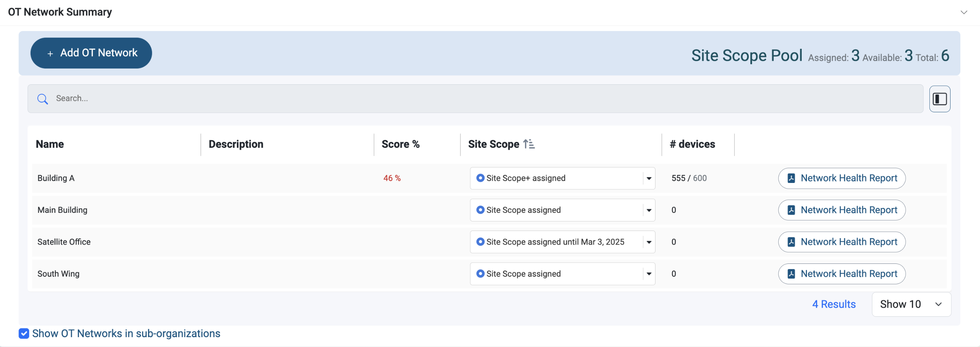Click the Site Scope sort ascending icon
This screenshot has width=980, height=347.
point(529,144)
